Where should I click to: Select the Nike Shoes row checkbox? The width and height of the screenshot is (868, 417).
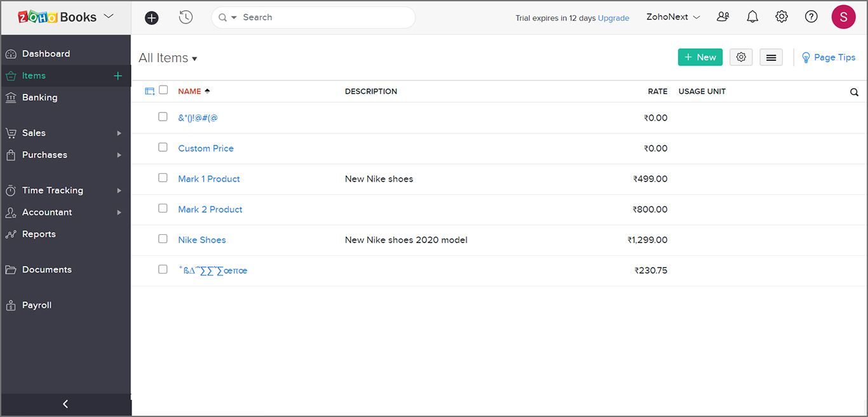[163, 239]
